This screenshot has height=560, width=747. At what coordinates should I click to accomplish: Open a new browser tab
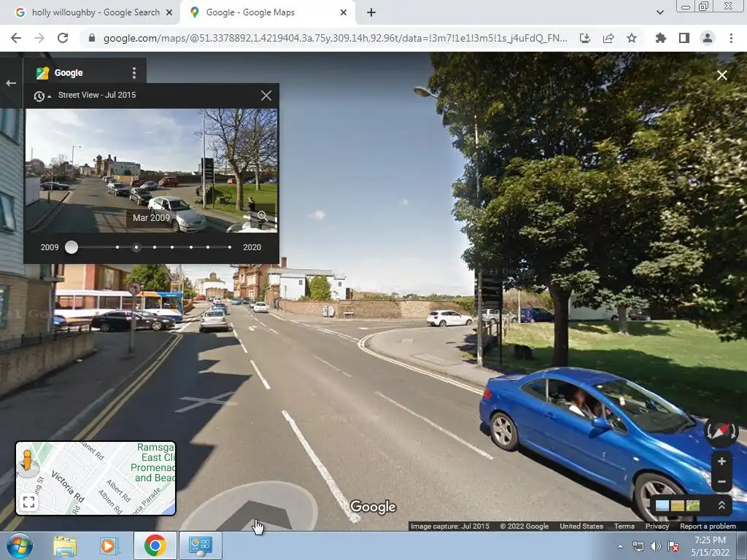371,13
